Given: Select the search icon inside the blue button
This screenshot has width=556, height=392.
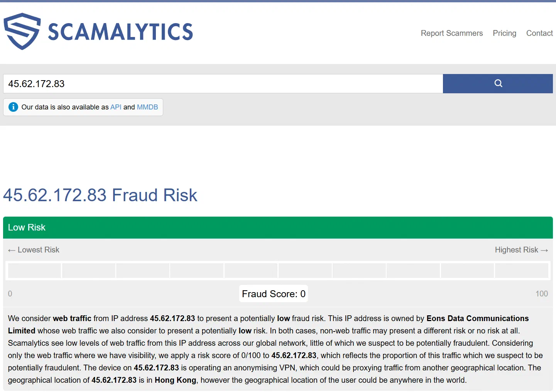Looking at the screenshot, I should coord(498,83).
